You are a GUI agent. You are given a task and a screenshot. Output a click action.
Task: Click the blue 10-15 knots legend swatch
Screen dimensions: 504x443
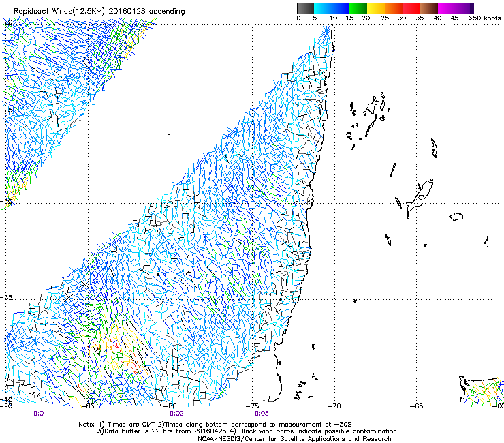341,8
